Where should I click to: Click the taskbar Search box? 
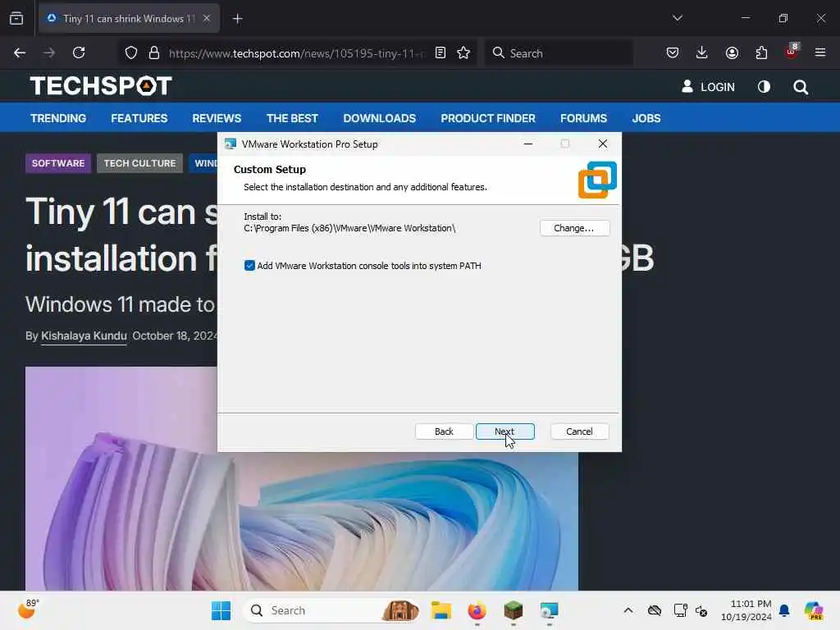tap(331, 610)
